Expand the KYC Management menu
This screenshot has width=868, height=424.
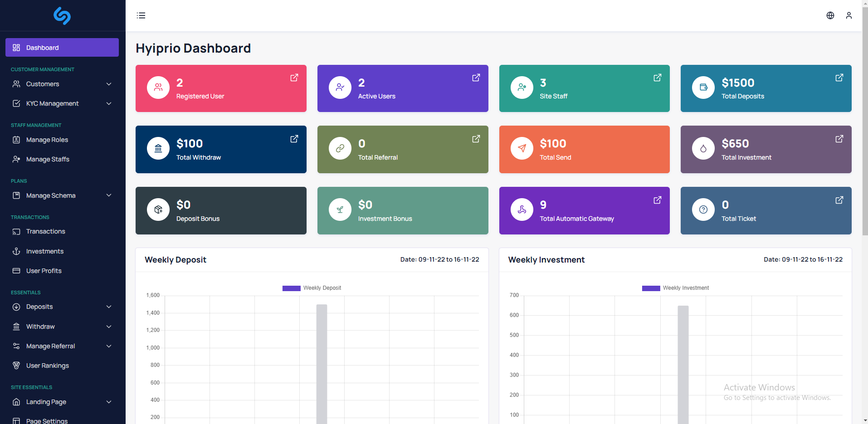pos(62,103)
